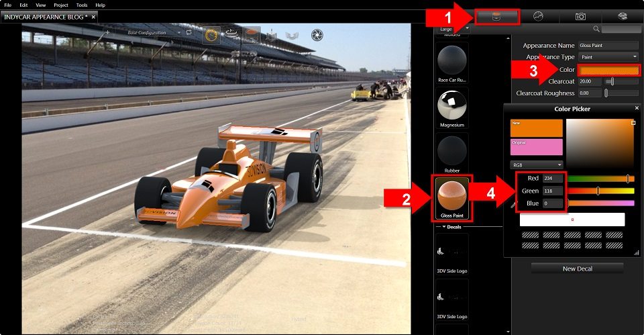Image resolution: width=644 pixels, height=335 pixels.
Task: Click the search magnifier icon
Action: coord(596,29)
